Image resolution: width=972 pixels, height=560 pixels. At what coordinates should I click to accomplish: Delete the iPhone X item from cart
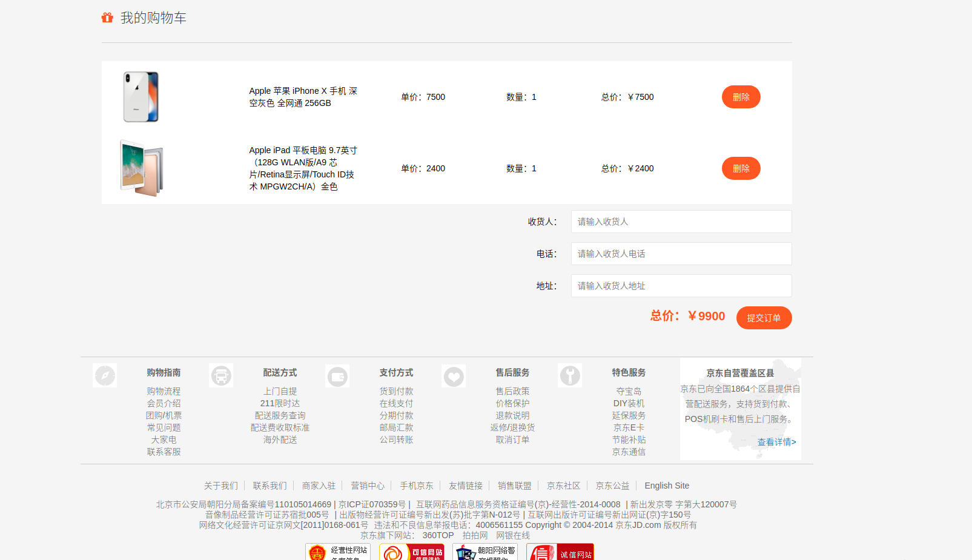741,97
